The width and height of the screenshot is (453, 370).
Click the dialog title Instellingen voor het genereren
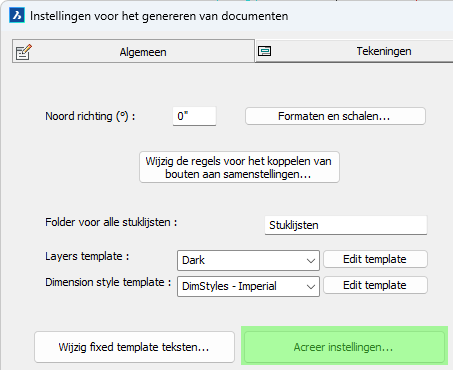coord(159,16)
